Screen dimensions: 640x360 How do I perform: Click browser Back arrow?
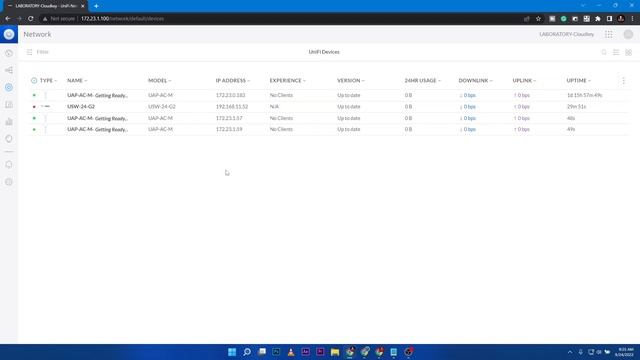[x=8, y=19]
